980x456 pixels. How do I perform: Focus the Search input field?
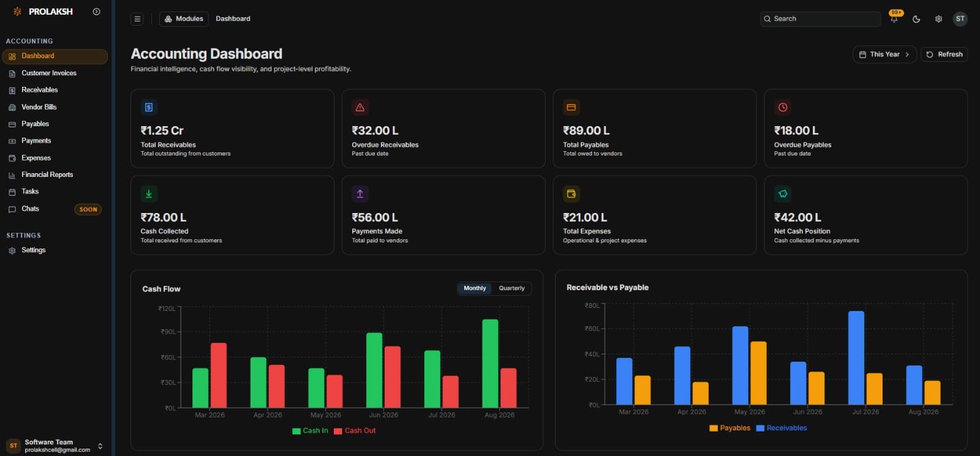click(x=820, y=19)
